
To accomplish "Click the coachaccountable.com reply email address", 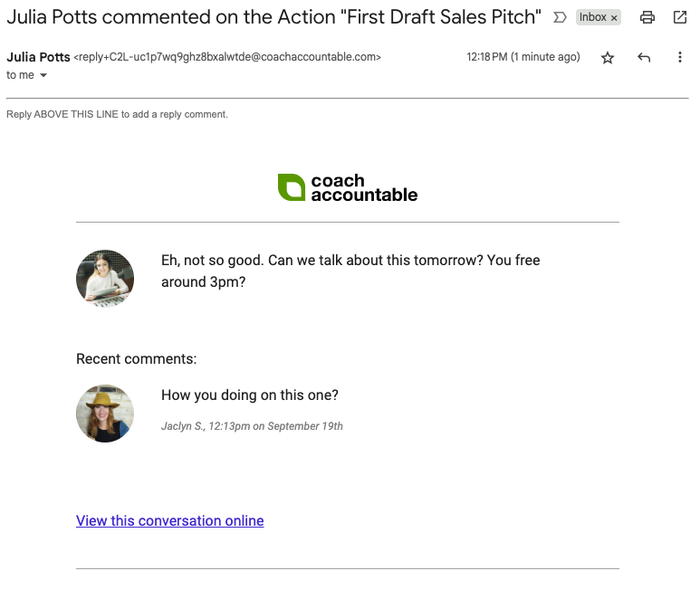I will 227,57.
